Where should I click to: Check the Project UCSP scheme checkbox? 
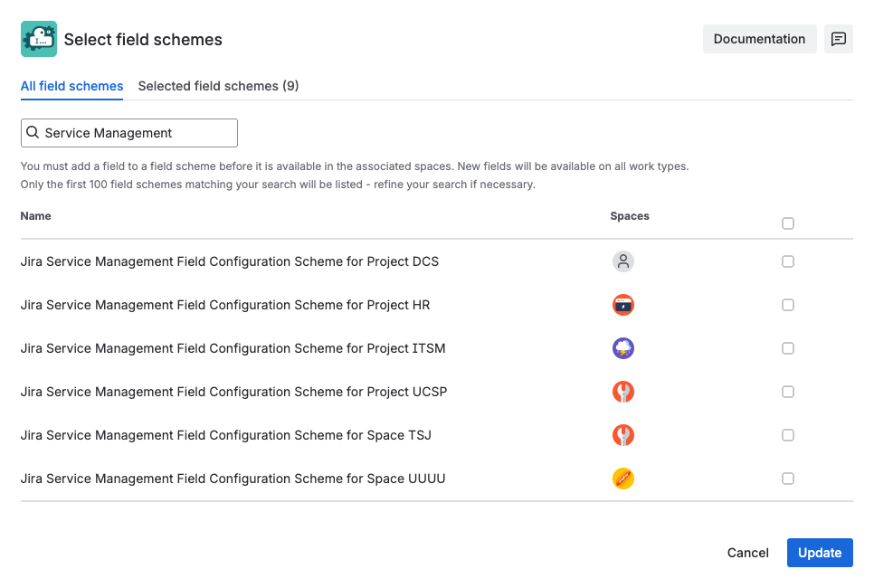[x=788, y=392]
